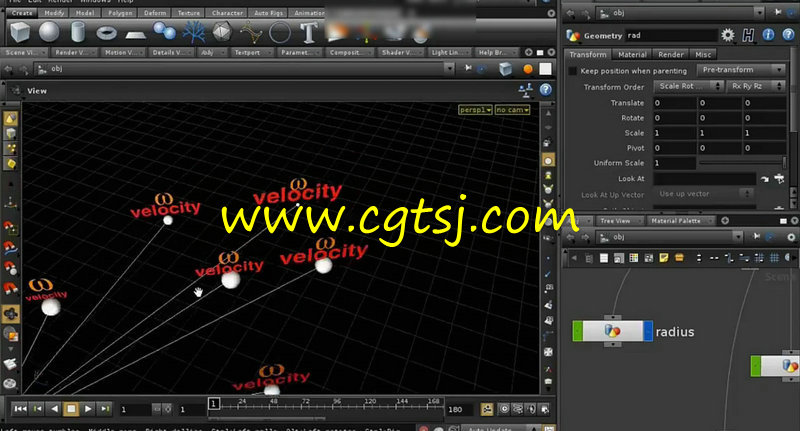This screenshot has width=800, height=431.
Task: Click the Geometry node type icon
Action: (573, 35)
